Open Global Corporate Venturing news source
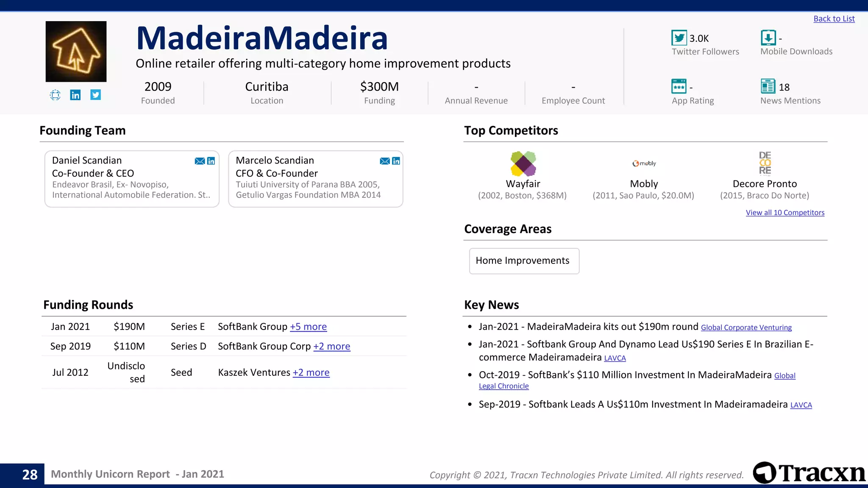Screen dimensions: 868x488 (x=746, y=327)
